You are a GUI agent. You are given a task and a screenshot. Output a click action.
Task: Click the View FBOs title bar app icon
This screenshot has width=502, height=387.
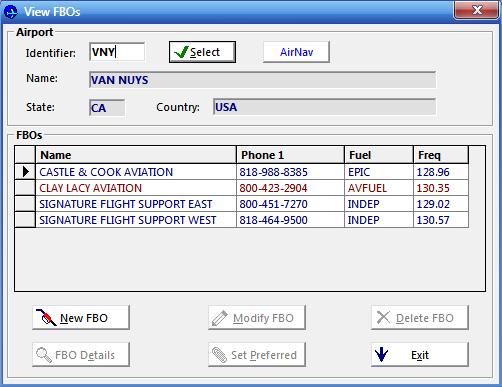coord(11,12)
